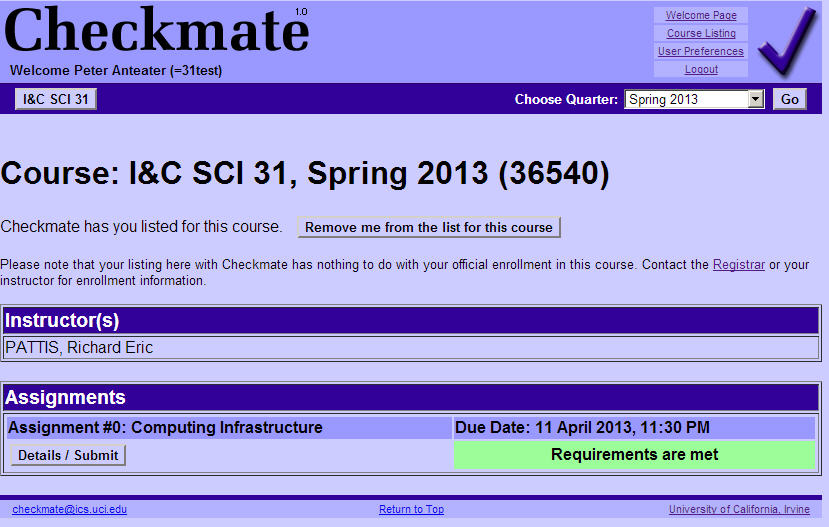Click the Assignments section header
Screen dimensions: 829x527
pos(66,398)
